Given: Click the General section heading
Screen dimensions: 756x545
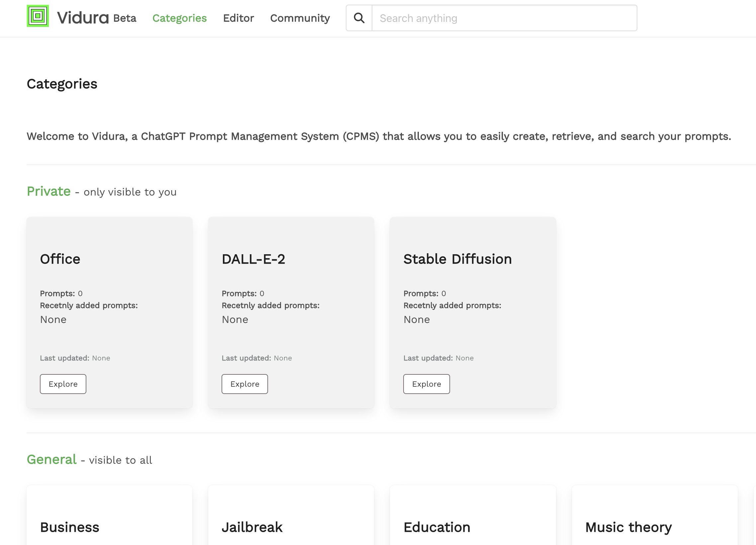Looking at the screenshot, I should click(52, 459).
